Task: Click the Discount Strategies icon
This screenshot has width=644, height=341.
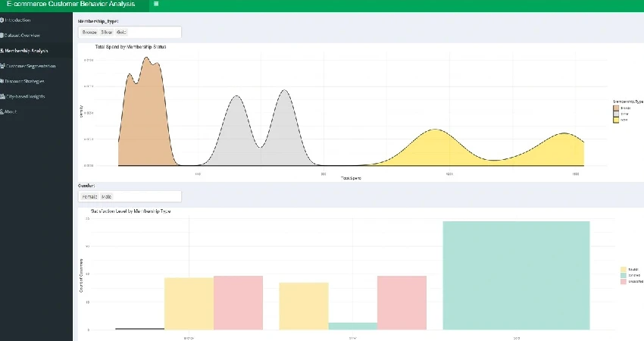Action: click(2, 81)
